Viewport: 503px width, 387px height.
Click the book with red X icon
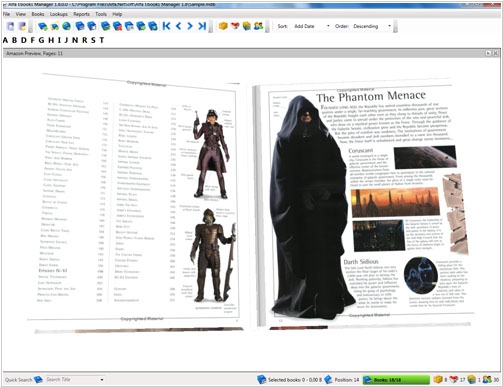point(117,26)
